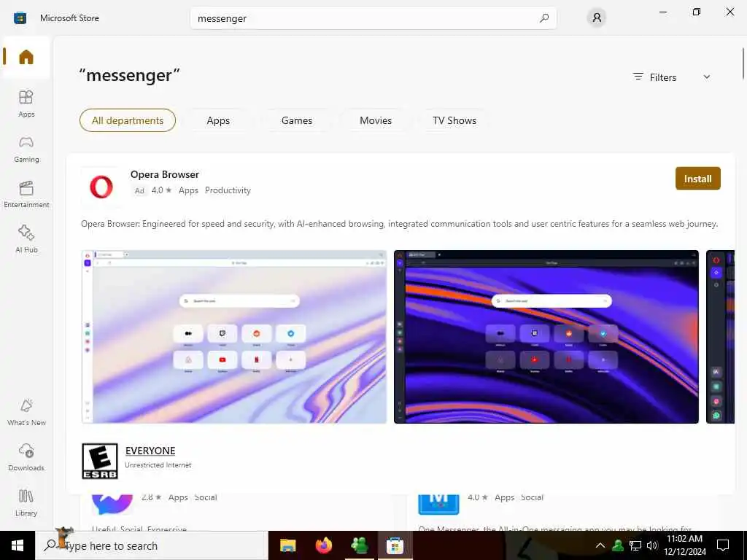Open the notification center icon
The image size is (747, 560).
click(723, 545)
